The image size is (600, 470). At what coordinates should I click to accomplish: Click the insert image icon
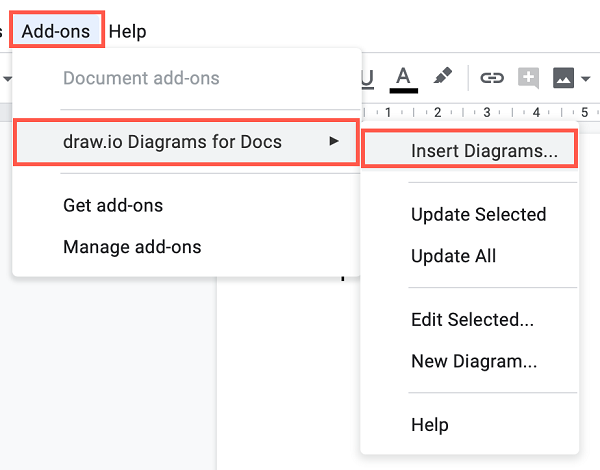pos(563,78)
